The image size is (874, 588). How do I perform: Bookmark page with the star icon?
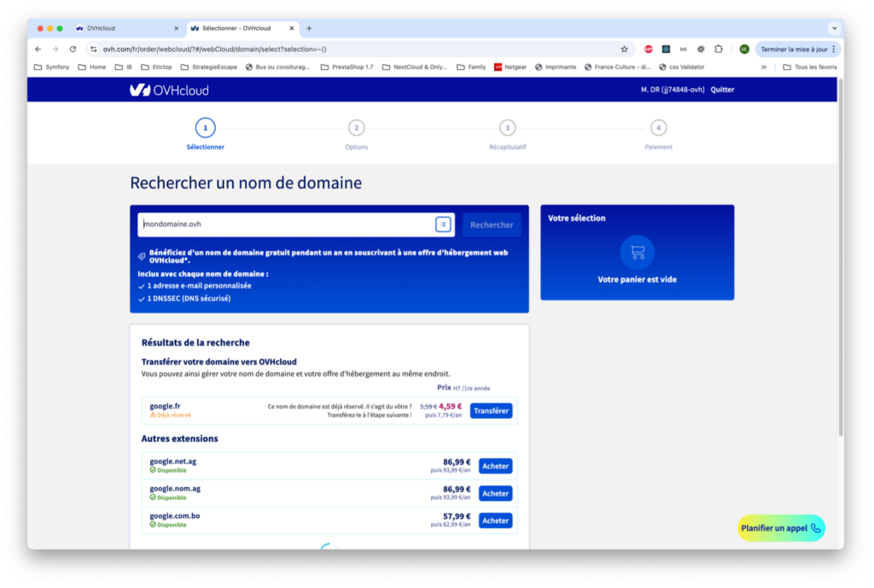pos(624,49)
